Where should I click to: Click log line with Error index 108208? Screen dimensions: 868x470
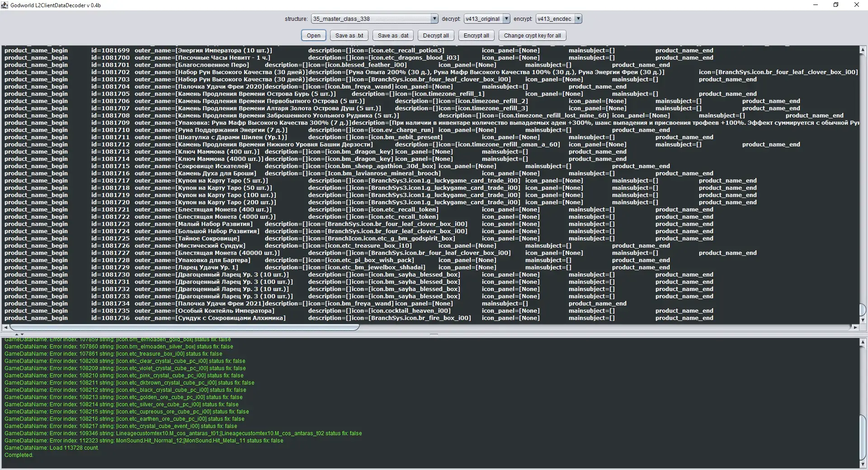click(125, 361)
